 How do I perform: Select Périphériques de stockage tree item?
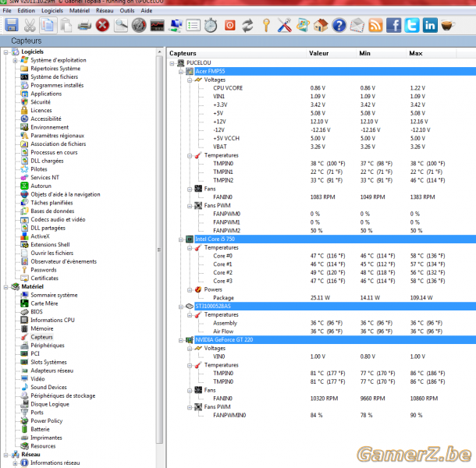(63, 395)
